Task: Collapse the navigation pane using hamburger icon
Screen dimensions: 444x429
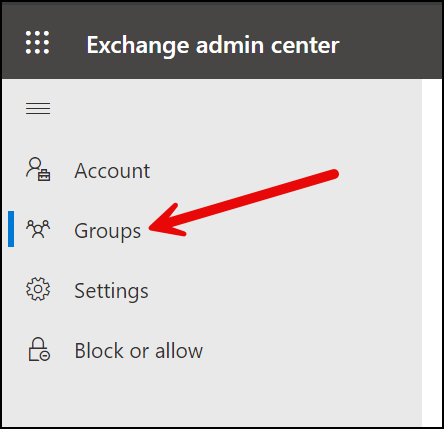Action: point(38,108)
